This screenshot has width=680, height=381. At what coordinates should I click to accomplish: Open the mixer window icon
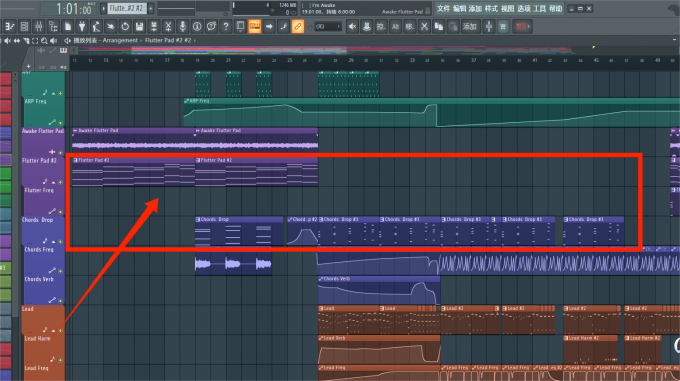coord(39,26)
